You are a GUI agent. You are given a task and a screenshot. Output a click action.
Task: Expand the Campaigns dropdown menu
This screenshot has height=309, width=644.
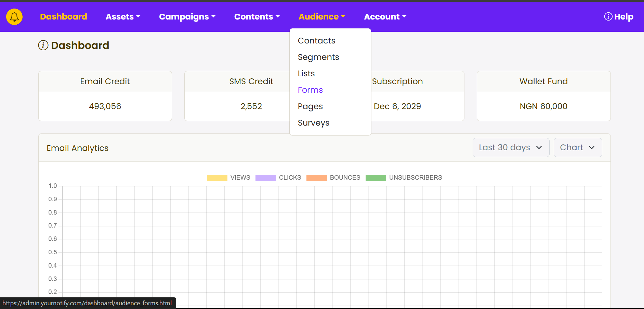coord(187,17)
